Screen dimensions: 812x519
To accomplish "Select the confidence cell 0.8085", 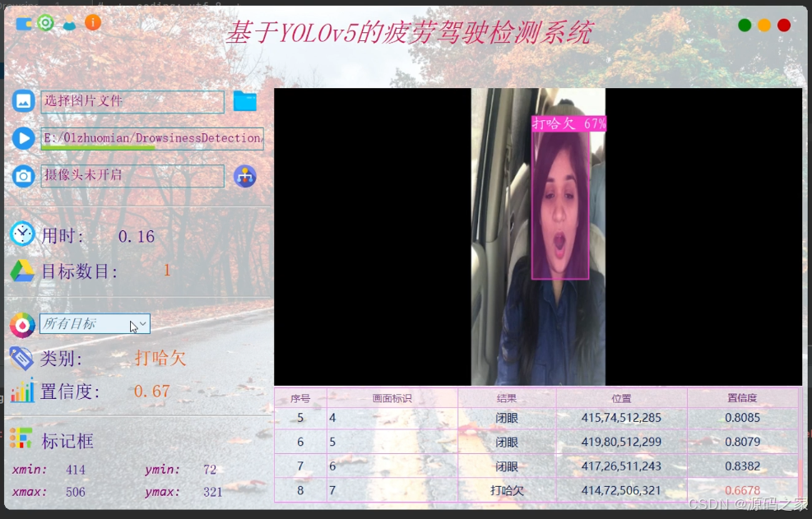I will (742, 418).
